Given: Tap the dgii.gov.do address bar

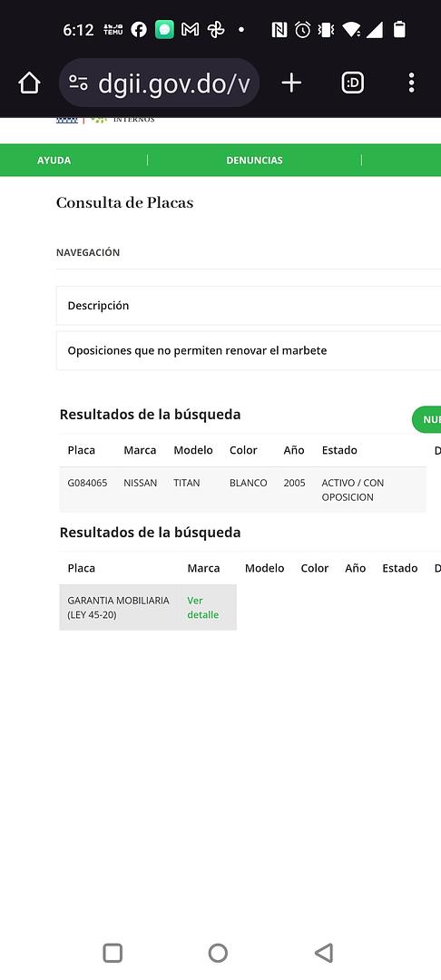Looking at the screenshot, I should [x=160, y=83].
